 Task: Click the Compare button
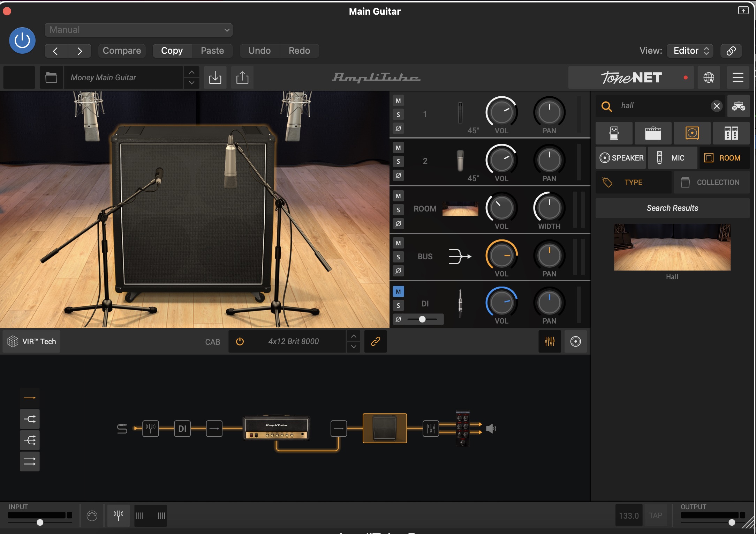pyautogui.click(x=122, y=51)
